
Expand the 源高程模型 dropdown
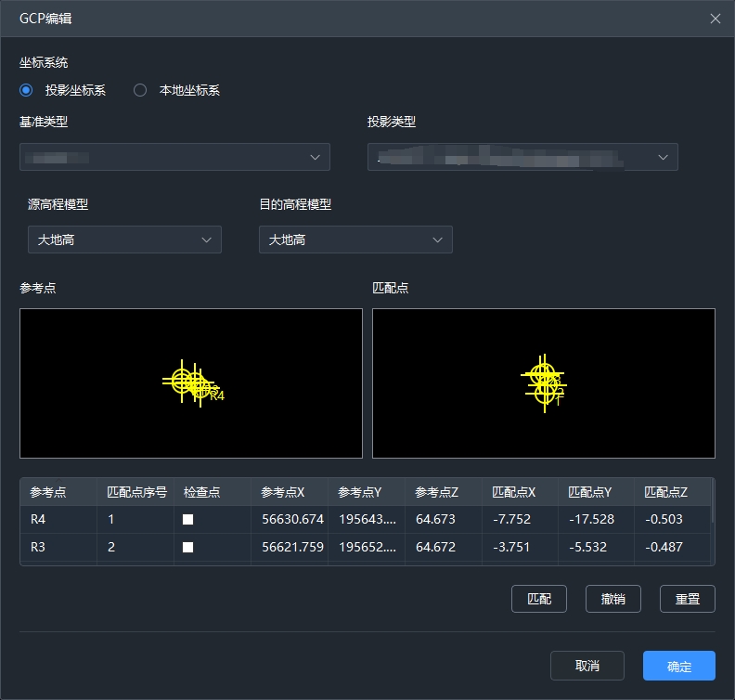pyautogui.click(x=124, y=240)
